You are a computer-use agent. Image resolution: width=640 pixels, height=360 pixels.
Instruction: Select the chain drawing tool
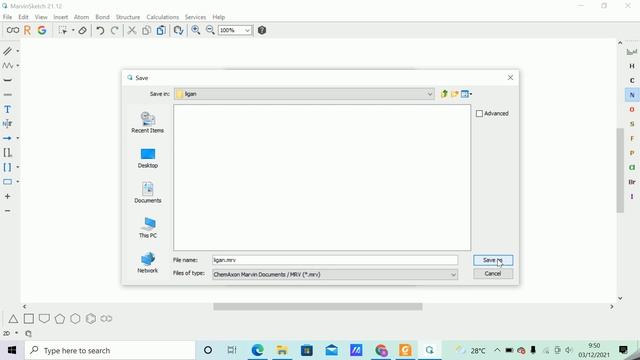pos(7,65)
